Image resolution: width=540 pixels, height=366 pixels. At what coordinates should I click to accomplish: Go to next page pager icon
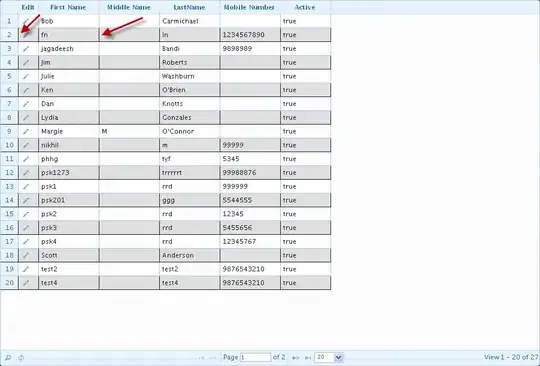(x=295, y=358)
